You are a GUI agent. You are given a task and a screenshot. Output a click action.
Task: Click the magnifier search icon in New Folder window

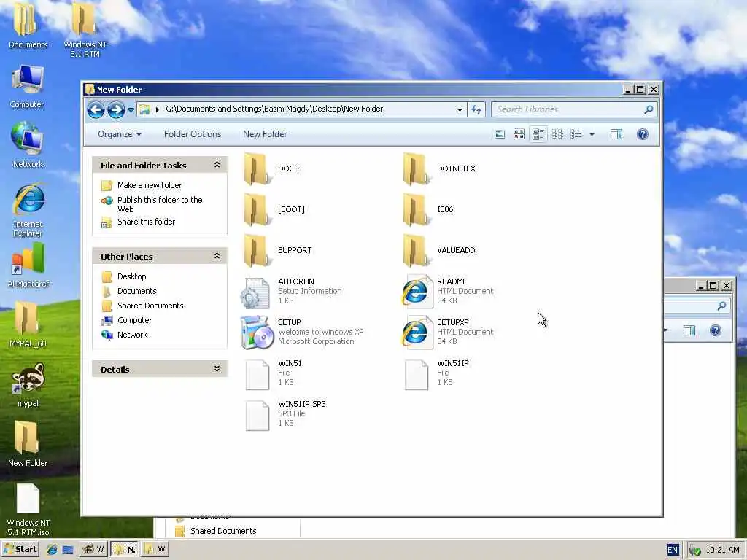click(649, 109)
